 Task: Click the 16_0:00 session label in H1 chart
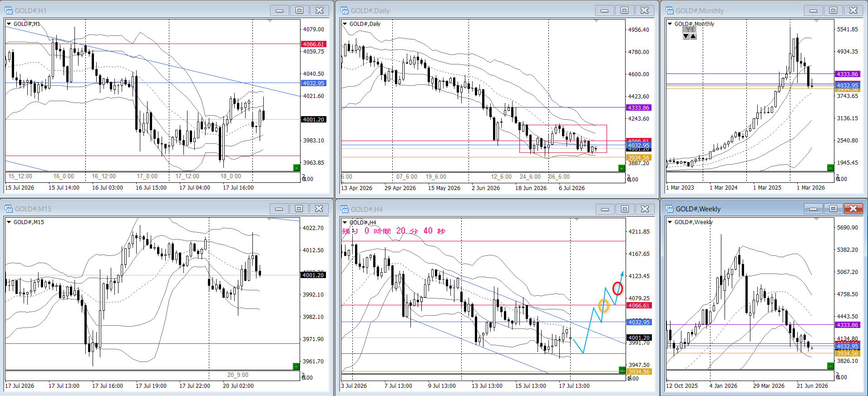[x=64, y=176]
